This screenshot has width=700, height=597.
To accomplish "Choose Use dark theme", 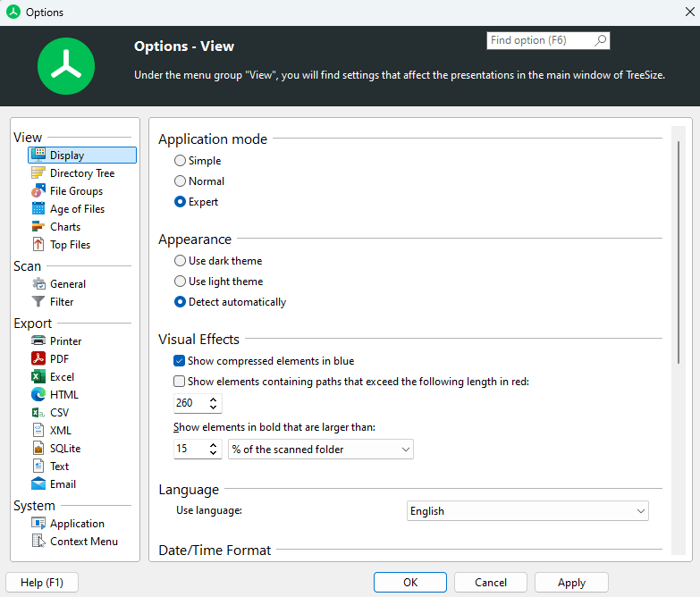I will pyautogui.click(x=180, y=260).
